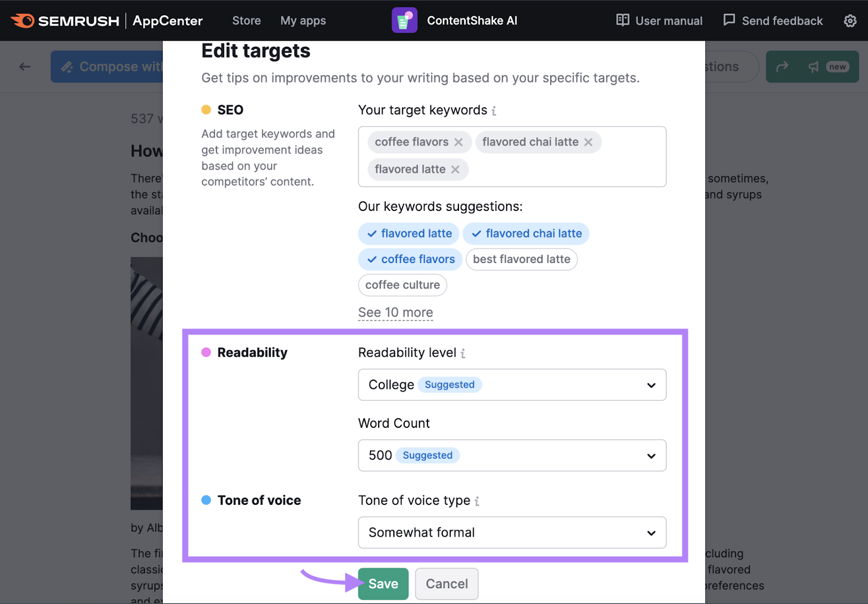Click info icon beside target keywords

(x=494, y=111)
